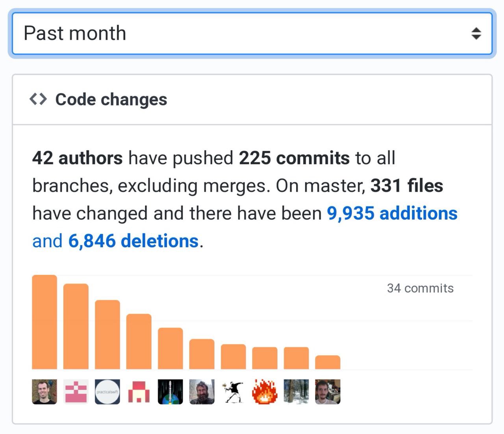Click the Code changes heading text
The image size is (504, 434).
[111, 99]
